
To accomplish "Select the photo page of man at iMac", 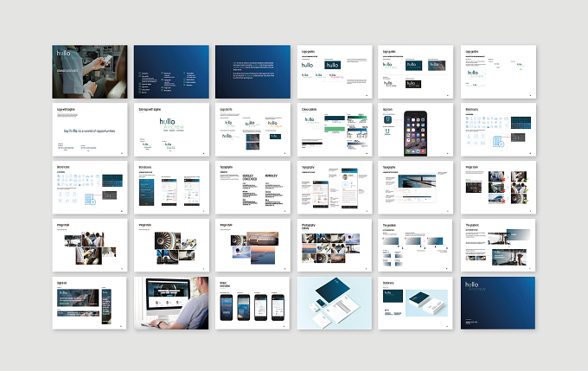I will [171, 303].
